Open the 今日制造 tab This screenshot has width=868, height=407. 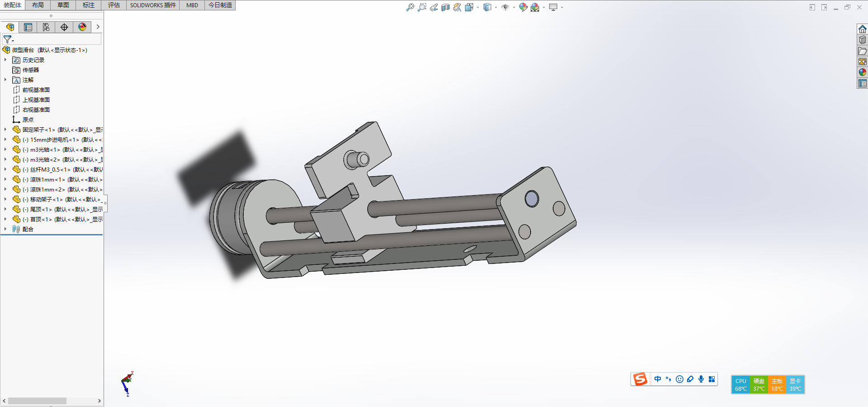click(x=220, y=5)
